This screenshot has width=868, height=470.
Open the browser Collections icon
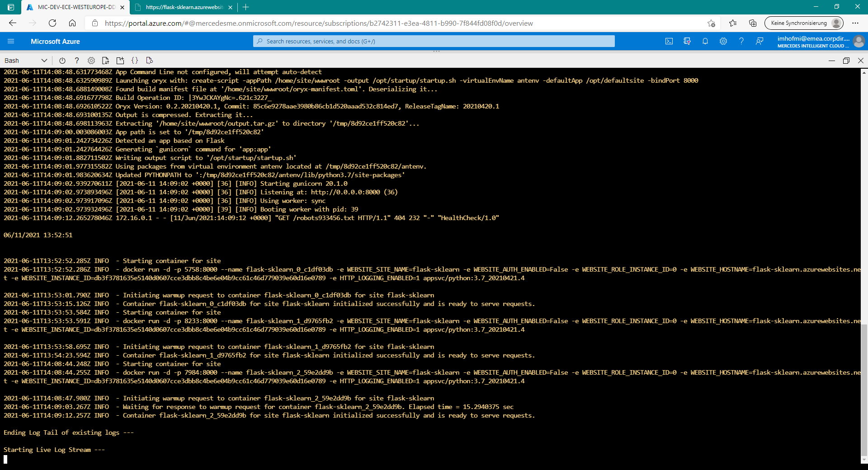click(x=753, y=23)
